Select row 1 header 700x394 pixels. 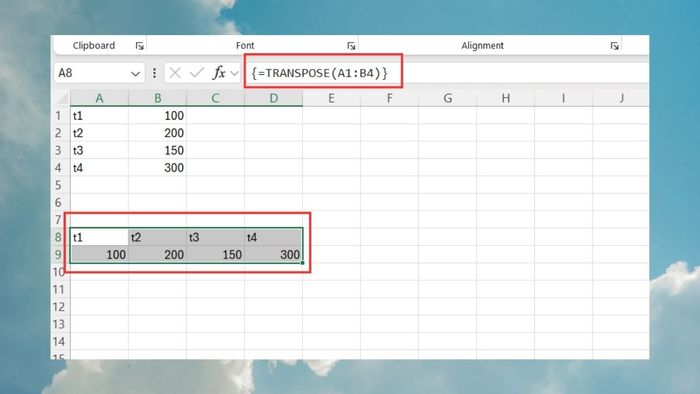pos(59,116)
